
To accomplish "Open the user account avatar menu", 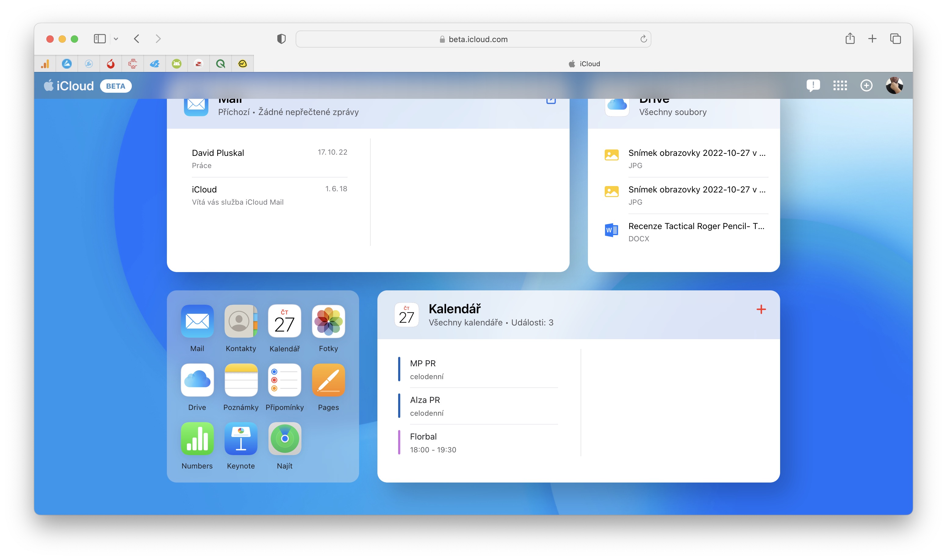I will pyautogui.click(x=894, y=86).
